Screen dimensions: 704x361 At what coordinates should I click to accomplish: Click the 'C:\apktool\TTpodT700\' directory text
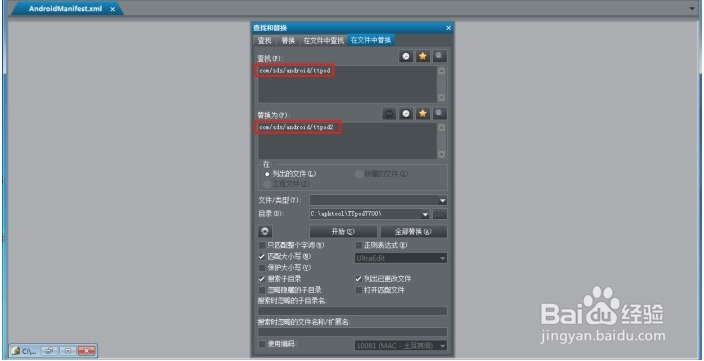click(346, 215)
